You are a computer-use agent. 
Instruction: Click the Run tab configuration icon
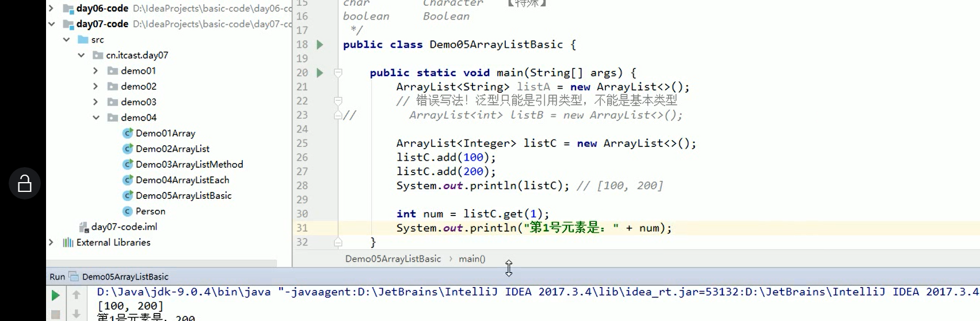[x=73, y=276]
